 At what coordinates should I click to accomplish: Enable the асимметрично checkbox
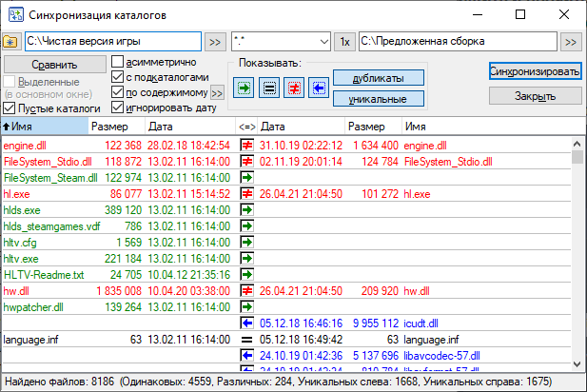tap(118, 63)
